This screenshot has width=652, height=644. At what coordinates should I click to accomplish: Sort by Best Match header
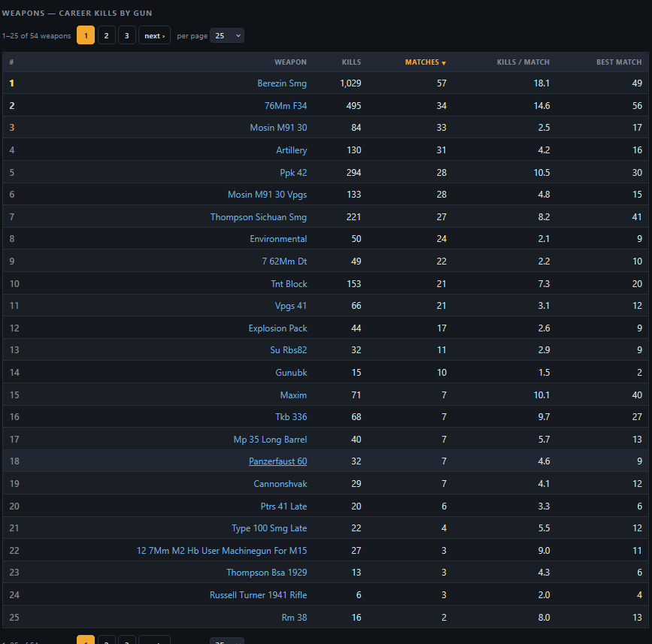[619, 62]
